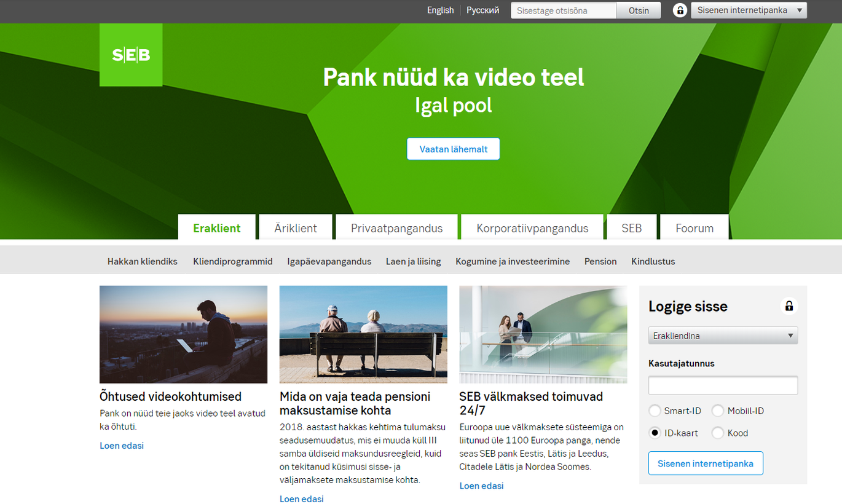
Task: Switch to the Äriklient tab
Action: coord(296,227)
